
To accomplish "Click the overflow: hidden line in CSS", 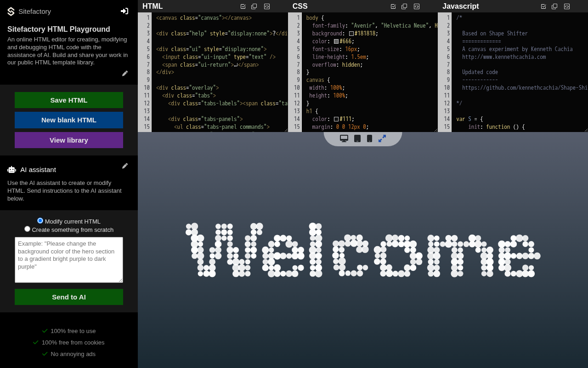I will click(337, 65).
